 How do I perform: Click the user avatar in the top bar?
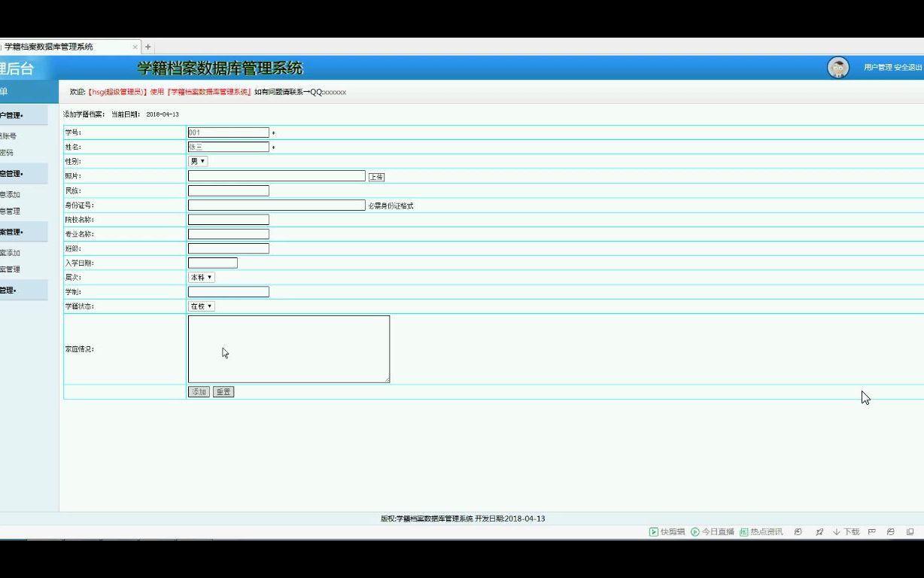(837, 67)
